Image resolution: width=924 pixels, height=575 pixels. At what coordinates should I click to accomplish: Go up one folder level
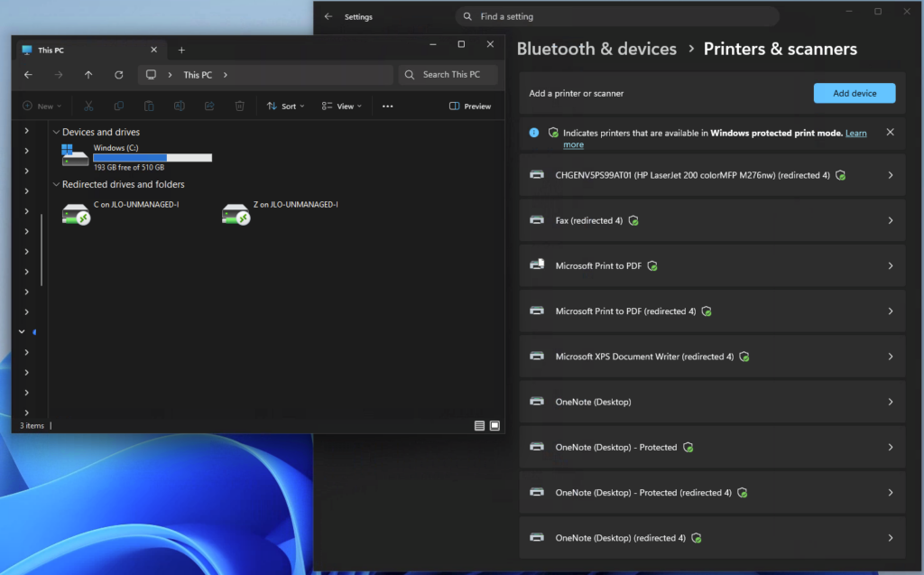coord(88,75)
